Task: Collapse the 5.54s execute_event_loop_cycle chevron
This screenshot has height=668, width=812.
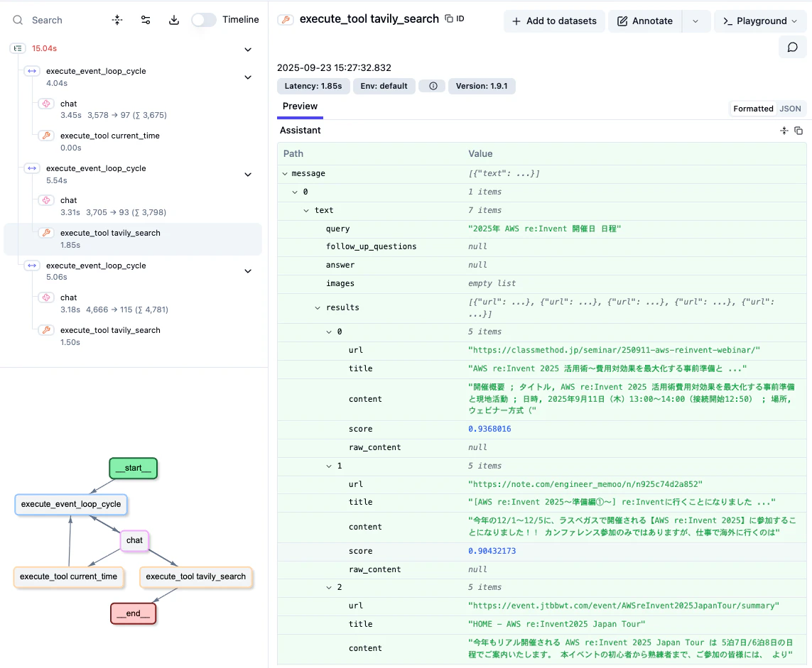Action: (x=248, y=175)
